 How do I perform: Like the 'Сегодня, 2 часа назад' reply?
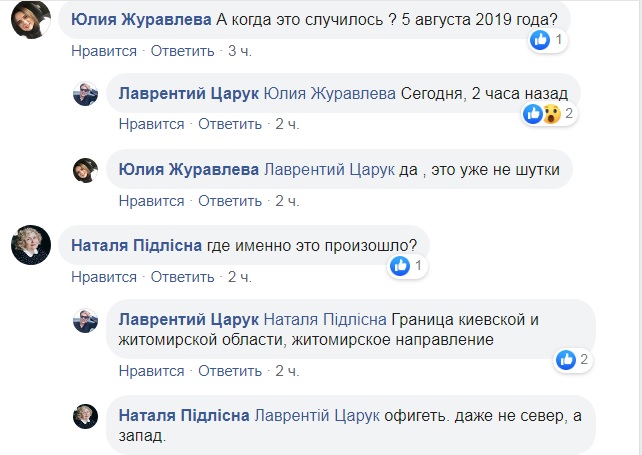(151, 124)
